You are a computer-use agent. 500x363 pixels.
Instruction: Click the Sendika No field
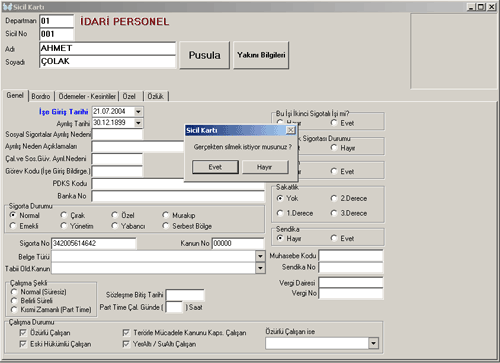coord(351,267)
